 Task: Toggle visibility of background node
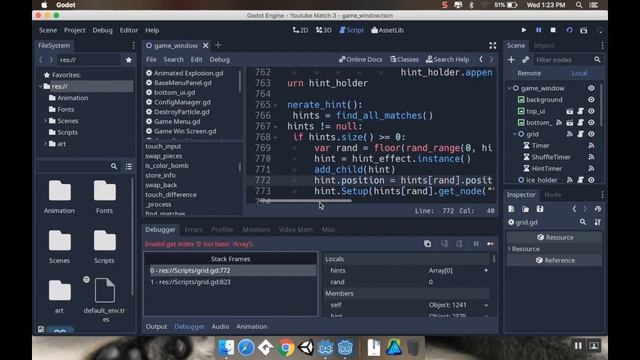591,100
